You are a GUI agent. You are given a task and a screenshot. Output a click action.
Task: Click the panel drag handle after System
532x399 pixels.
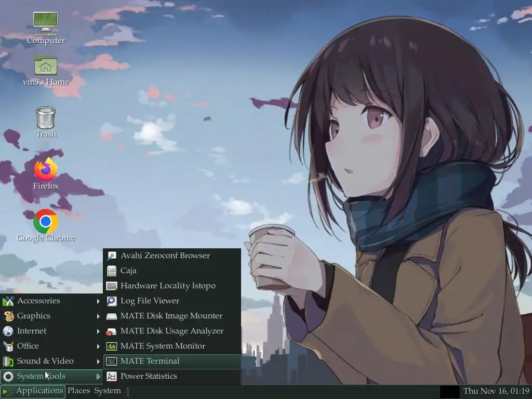click(128, 392)
